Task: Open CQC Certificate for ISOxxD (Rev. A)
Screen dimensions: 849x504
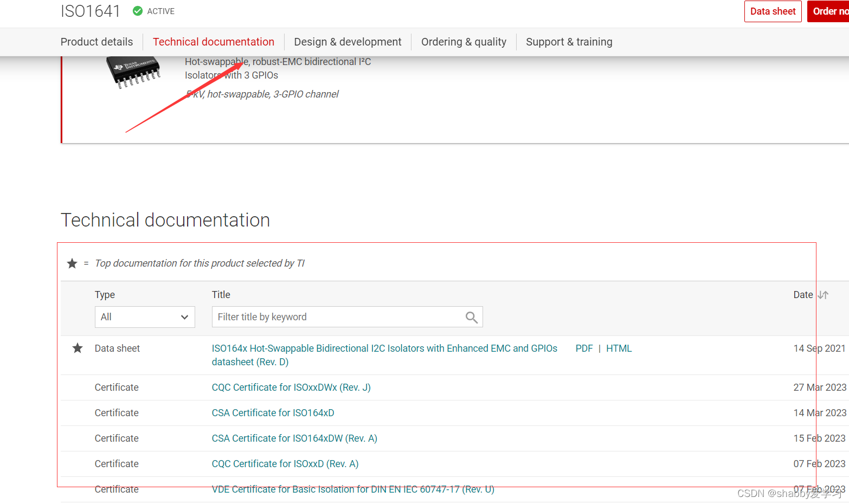Action: (x=285, y=464)
